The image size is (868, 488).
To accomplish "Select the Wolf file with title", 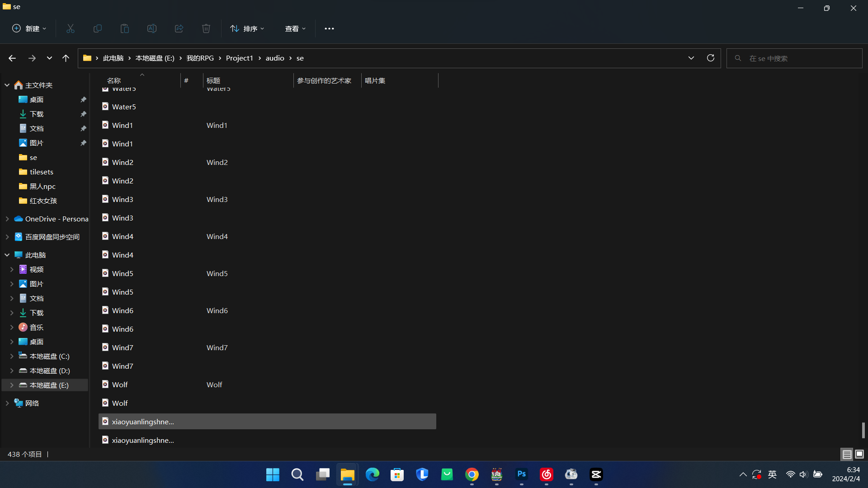I will point(267,385).
